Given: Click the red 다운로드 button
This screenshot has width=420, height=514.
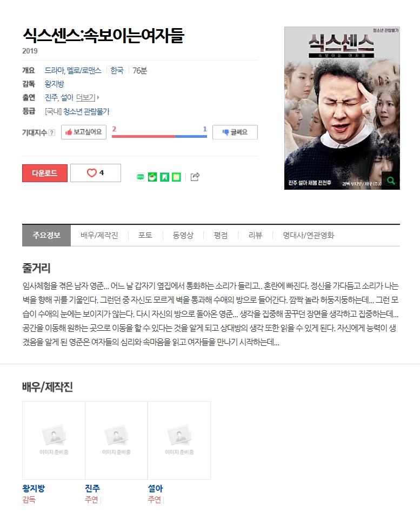Looking at the screenshot, I should [44, 173].
